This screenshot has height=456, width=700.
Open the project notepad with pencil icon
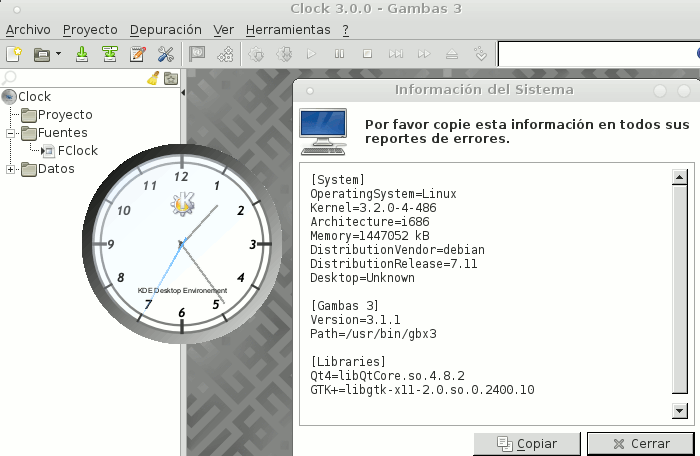pos(138,54)
